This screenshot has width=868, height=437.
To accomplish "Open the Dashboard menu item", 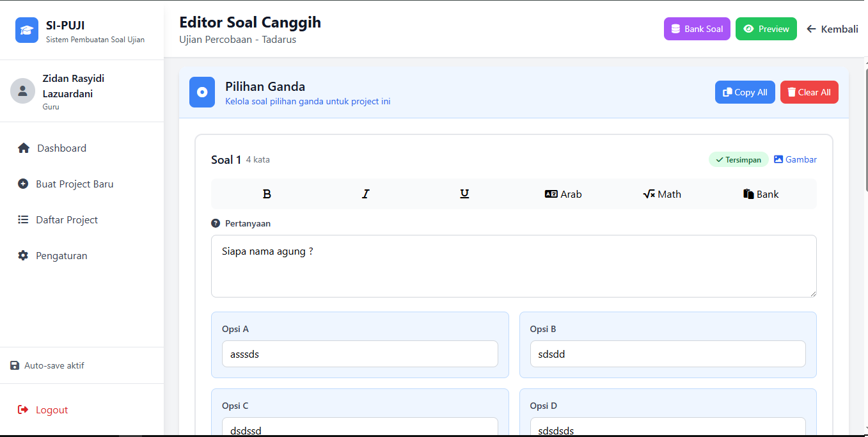I will click(61, 148).
